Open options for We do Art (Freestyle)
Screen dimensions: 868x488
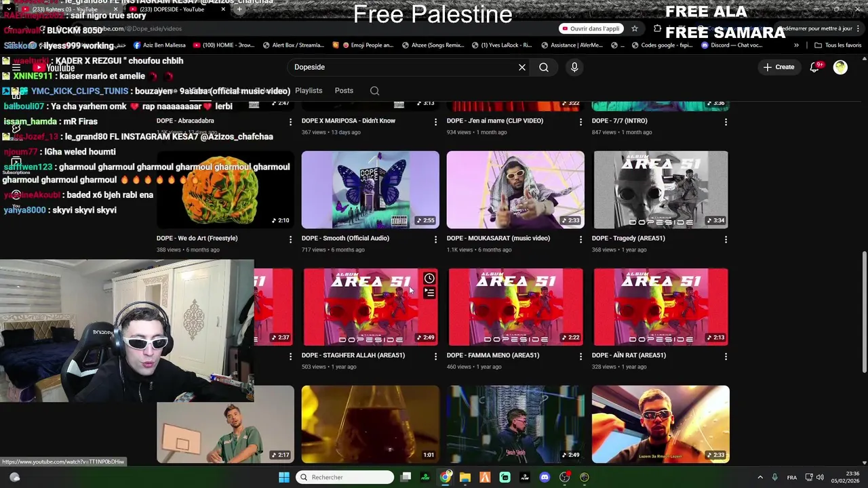(x=290, y=239)
